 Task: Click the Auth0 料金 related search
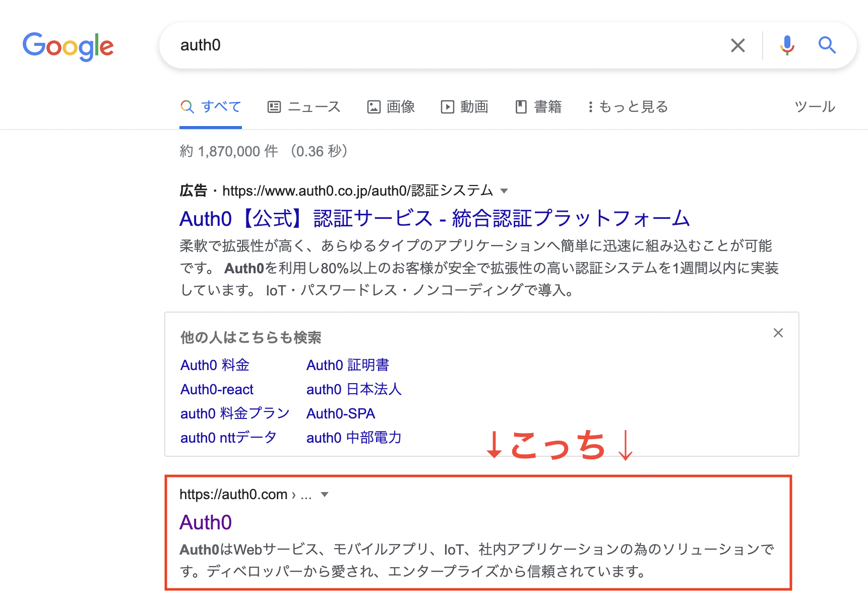pyautogui.click(x=215, y=365)
